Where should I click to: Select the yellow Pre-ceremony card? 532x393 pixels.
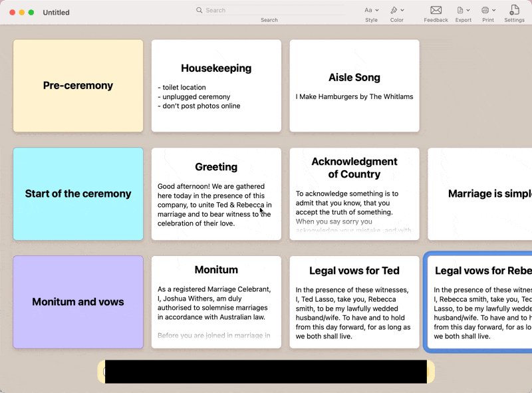click(x=78, y=86)
